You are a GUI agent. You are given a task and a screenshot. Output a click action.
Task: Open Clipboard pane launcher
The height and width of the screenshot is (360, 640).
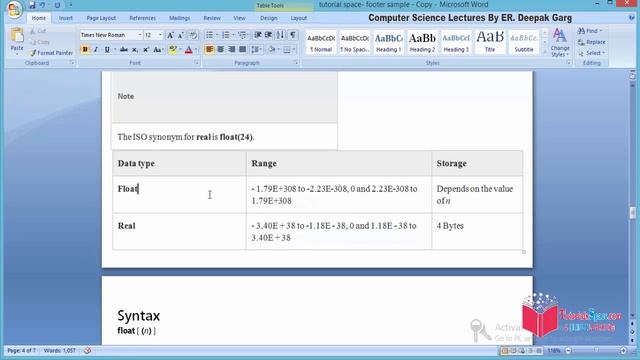[x=72, y=63]
